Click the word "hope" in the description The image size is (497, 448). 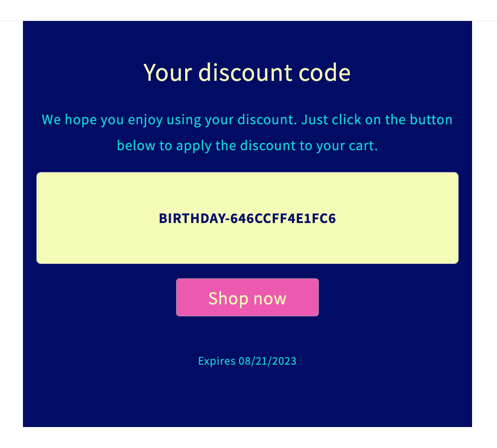(x=80, y=121)
